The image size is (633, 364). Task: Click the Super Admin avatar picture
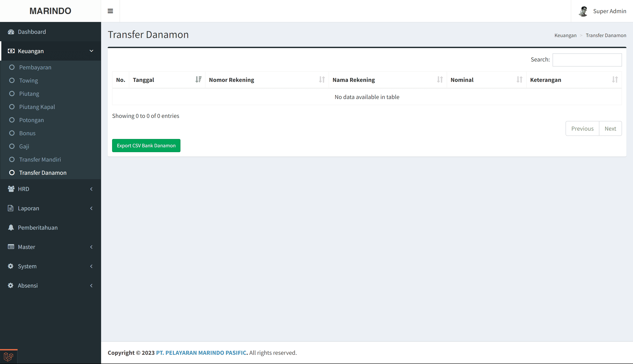(583, 11)
